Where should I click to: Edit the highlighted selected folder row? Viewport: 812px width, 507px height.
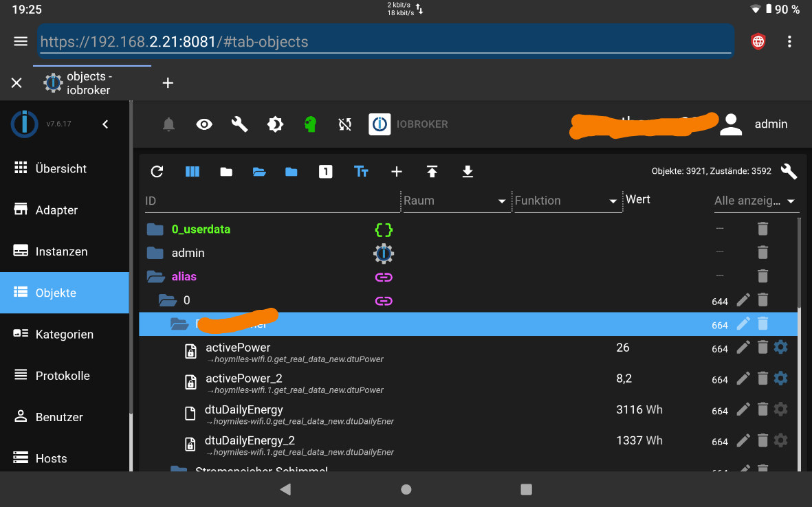click(743, 324)
